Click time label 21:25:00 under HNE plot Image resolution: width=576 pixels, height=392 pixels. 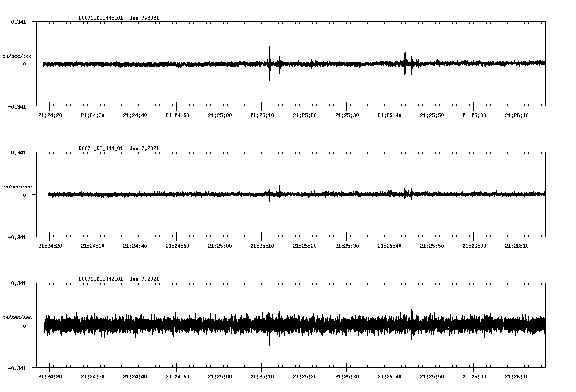pos(220,115)
